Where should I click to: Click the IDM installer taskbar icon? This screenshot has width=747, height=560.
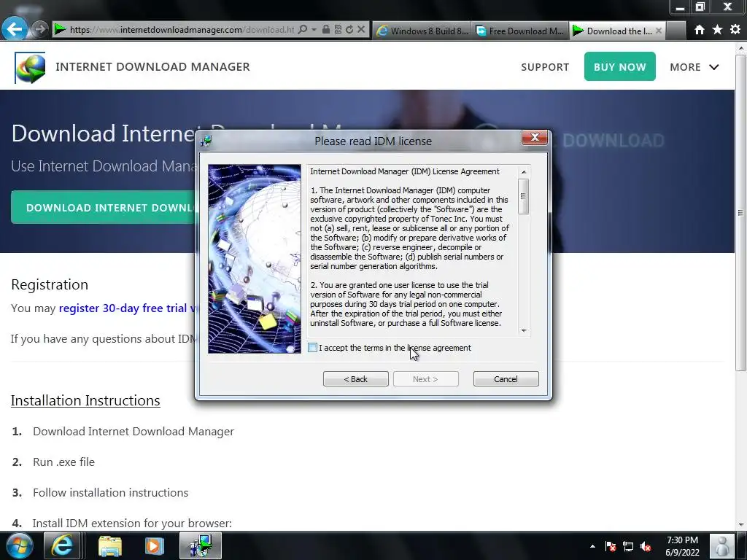pos(200,545)
